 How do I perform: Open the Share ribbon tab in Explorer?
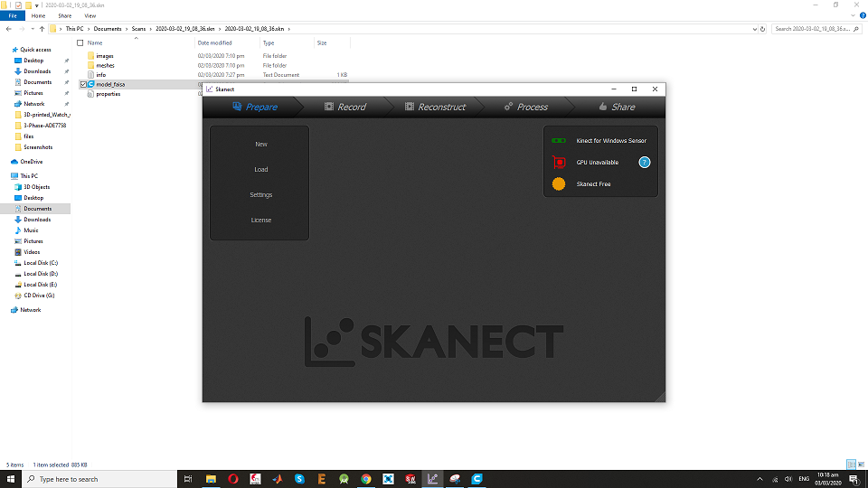pyautogui.click(x=65, y=16)
